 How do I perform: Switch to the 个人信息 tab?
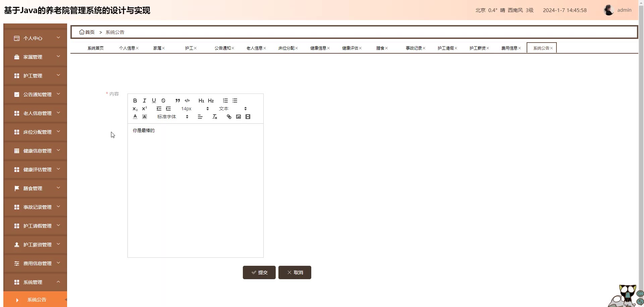(127, 48)
